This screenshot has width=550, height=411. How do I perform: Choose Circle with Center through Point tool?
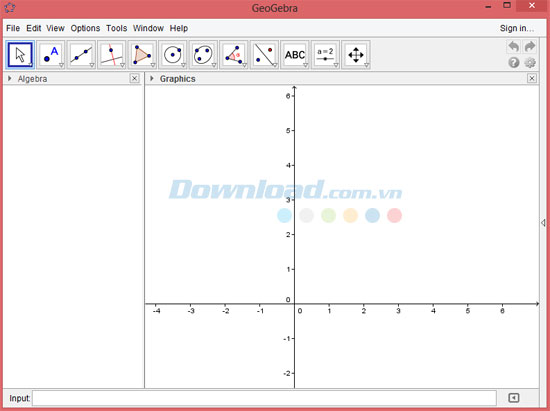[173, 55]
